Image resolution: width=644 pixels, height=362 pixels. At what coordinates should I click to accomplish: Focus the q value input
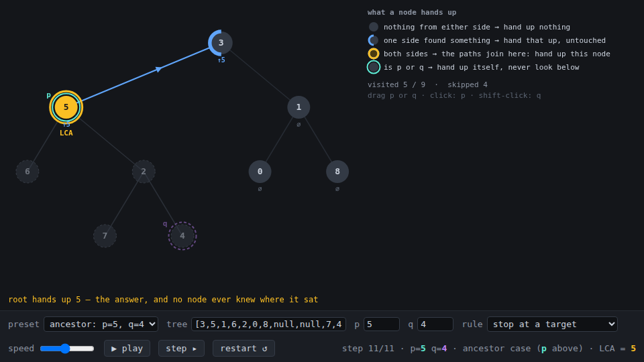(x=435, y=324)
